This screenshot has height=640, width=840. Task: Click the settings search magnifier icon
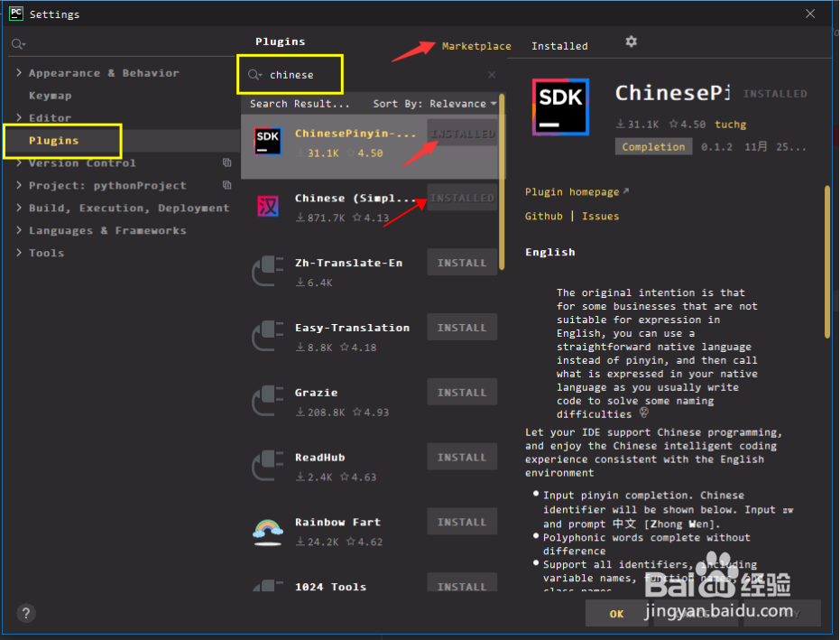(18, 44)
